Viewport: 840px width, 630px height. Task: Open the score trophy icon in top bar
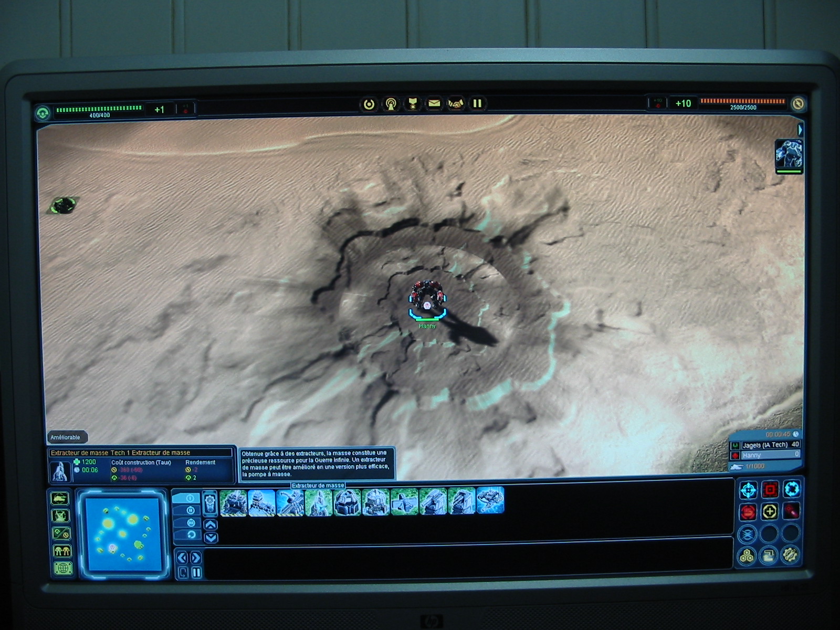412,104
